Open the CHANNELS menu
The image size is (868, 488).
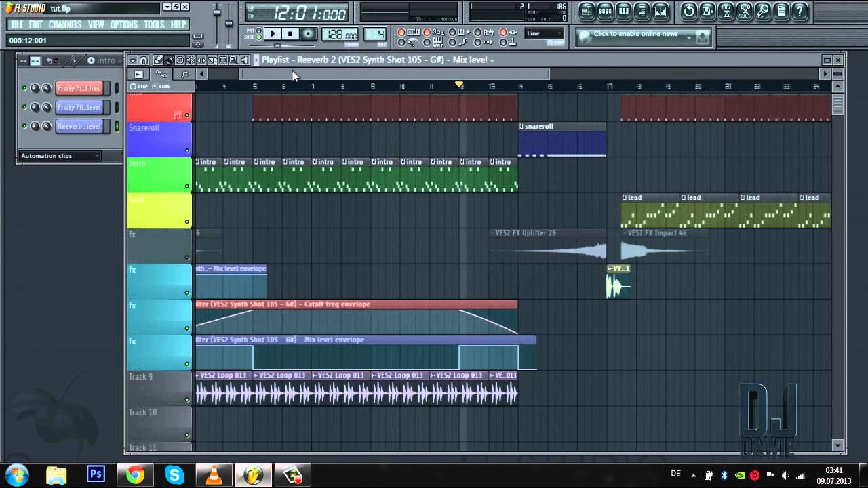(x=65, y=24)
